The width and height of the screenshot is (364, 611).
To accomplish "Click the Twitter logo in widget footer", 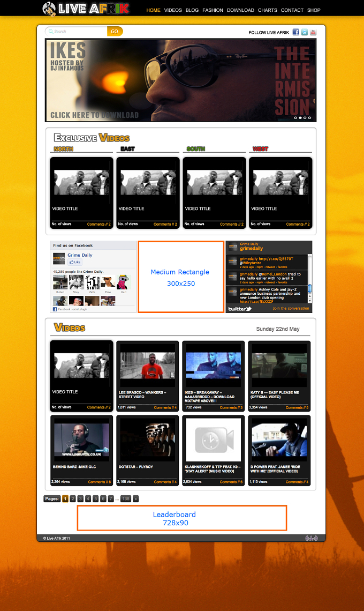I will [x=240, y=309].
